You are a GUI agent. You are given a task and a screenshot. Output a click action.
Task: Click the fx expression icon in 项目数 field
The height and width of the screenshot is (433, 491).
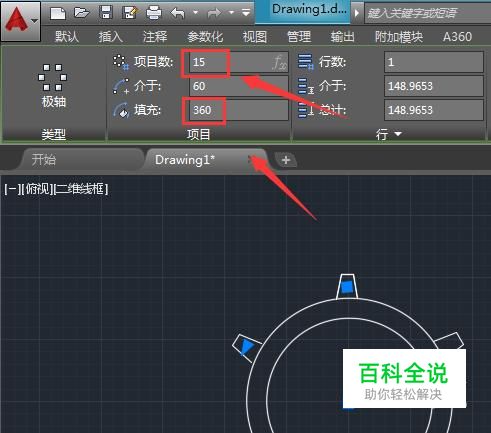[x=279, y=62]
